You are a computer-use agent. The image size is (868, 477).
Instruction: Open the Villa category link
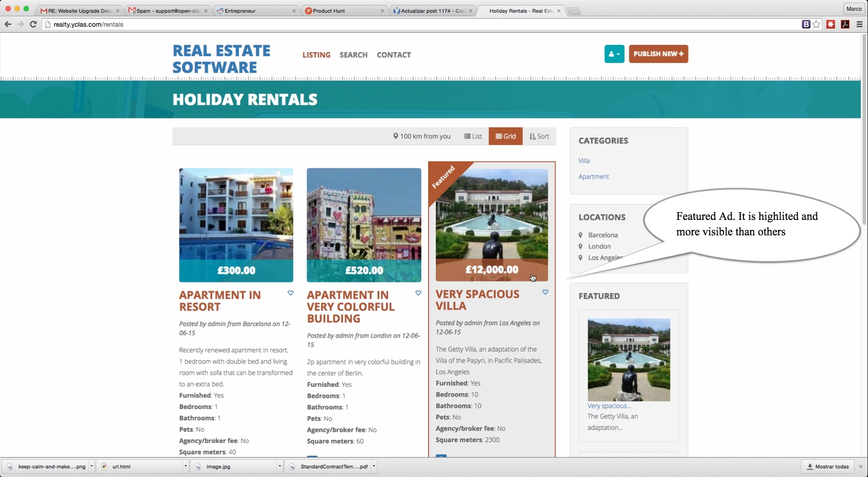coord(584,161)
